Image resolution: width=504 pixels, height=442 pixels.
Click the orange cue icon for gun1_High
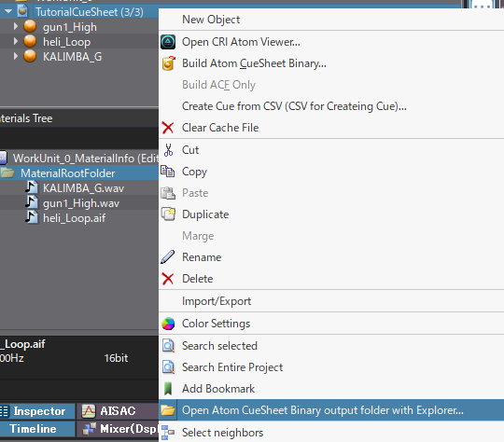pos(30,26)
